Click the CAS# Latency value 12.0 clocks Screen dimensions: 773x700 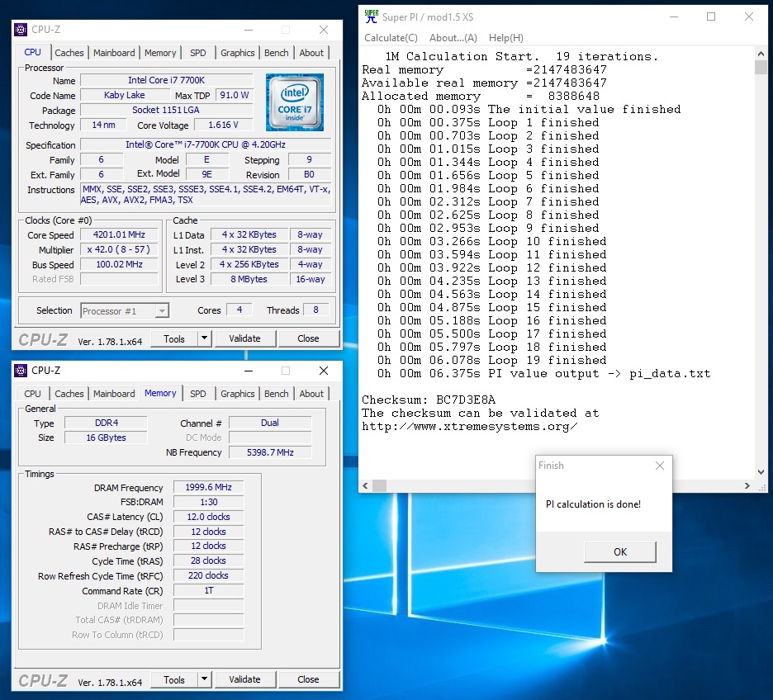coord(209,517)
